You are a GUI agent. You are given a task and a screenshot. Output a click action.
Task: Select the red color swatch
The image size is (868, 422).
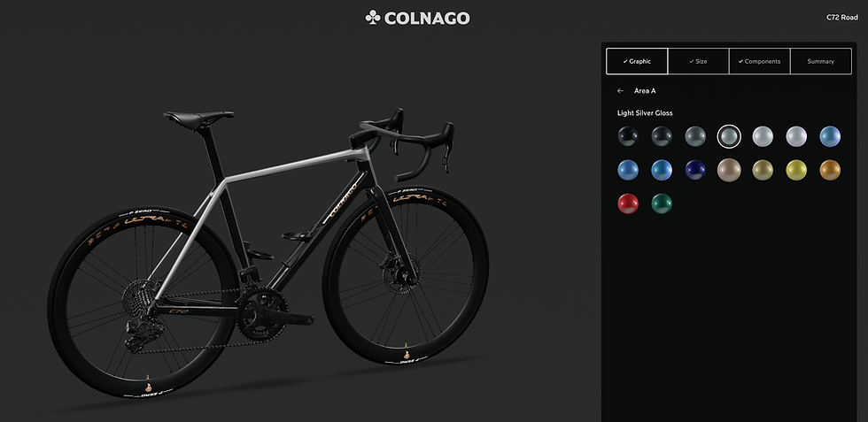628,203
